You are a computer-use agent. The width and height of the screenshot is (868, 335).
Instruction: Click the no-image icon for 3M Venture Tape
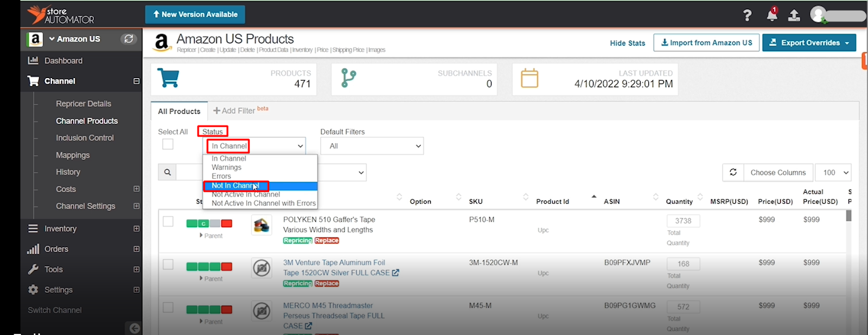(x=261, y=268)
